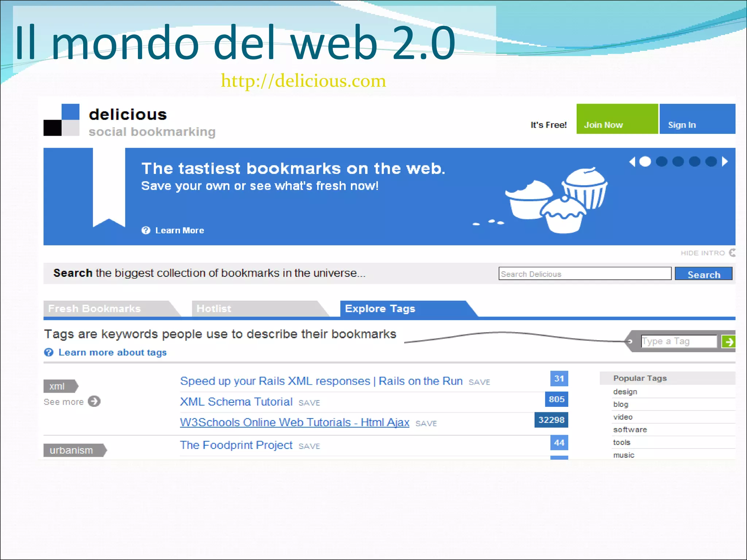Image resolution: width=747 pixels, height=560 pixels.
Task: Click the 805 bookmark count badge
Action: 557,399
